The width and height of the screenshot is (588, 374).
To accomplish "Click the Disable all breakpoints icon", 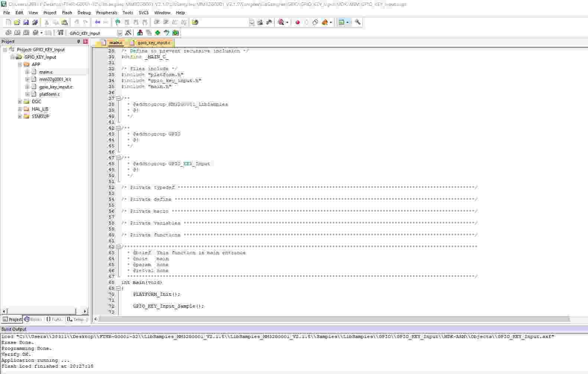I will click(x=315, y=22).
